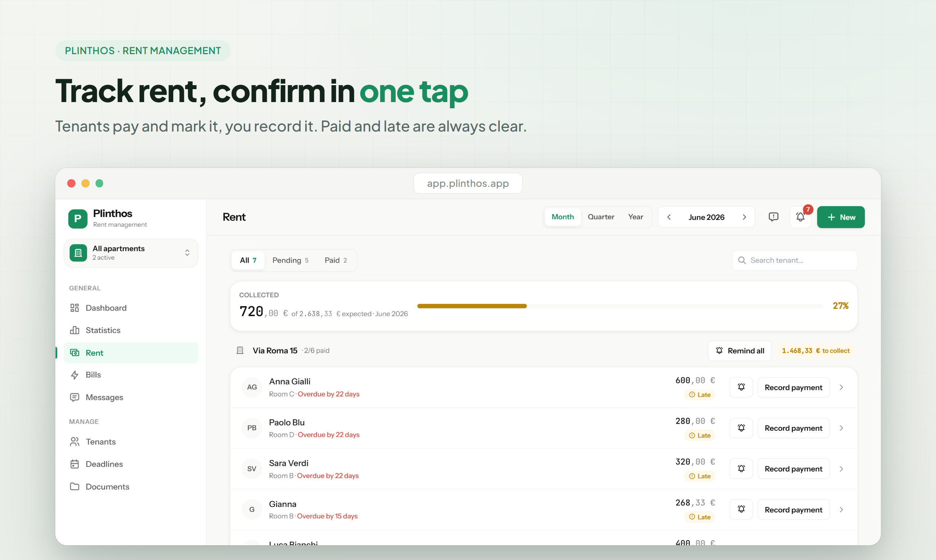Switch period to Year
936x560 pixels.
tap(636, 217)
